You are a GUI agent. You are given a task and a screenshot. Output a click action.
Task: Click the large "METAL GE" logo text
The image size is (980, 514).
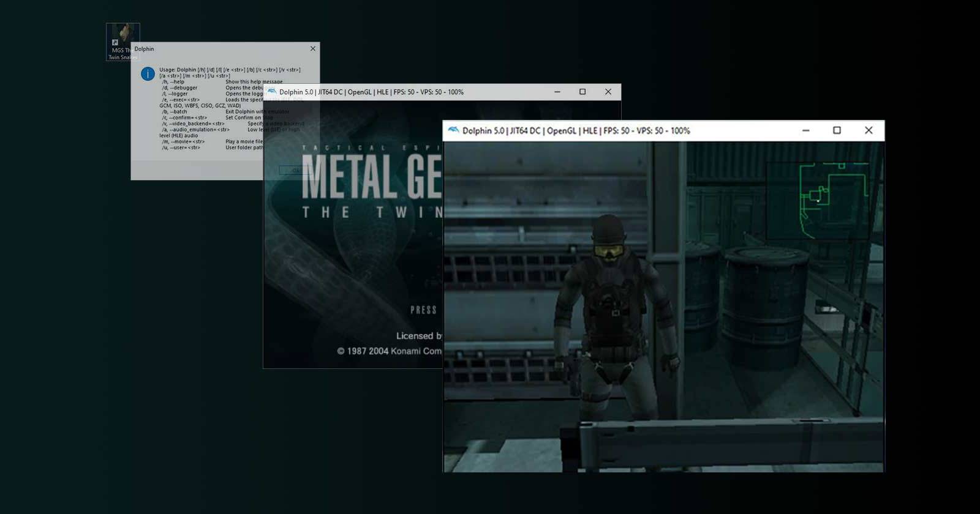coord(372,176)
